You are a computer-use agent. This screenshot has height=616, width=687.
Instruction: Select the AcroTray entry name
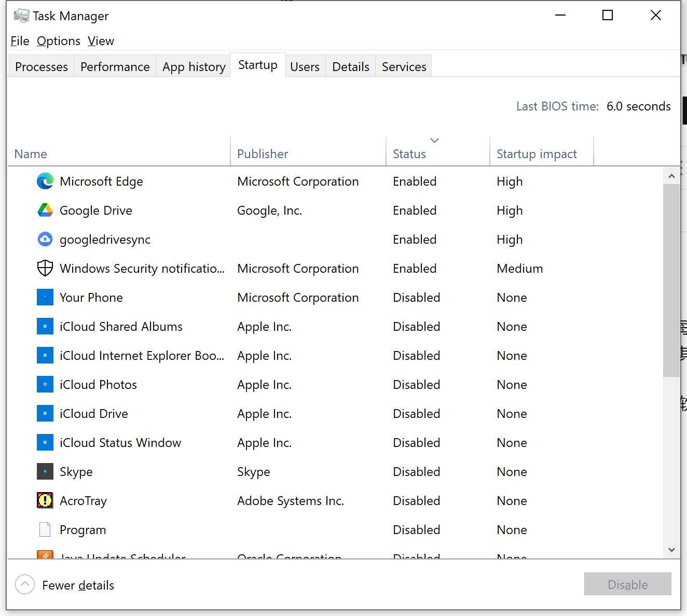click(83, 501)
